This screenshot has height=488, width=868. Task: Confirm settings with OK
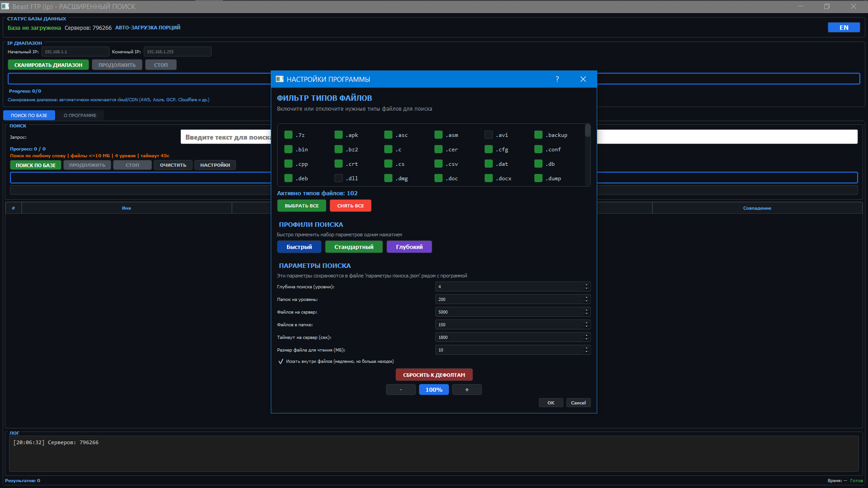click(551, 403)
